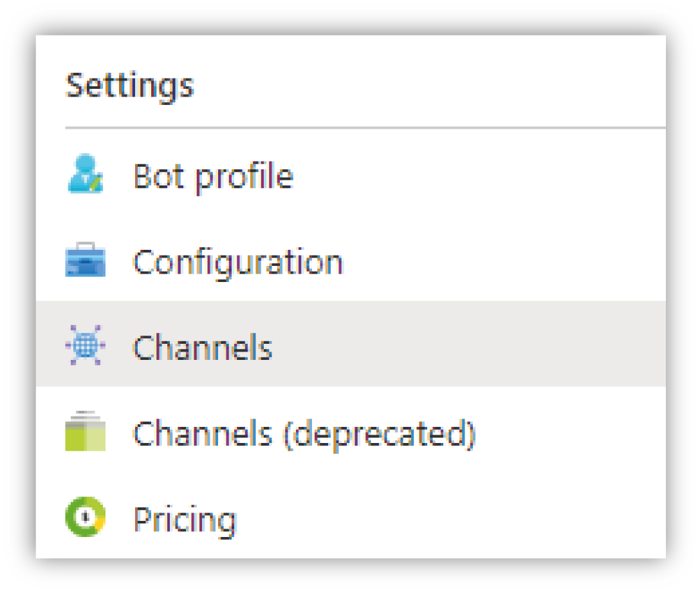This screenshot has height=593, width=700.
Task: Select the highlighted Channels entry
Action: point(351,344)
